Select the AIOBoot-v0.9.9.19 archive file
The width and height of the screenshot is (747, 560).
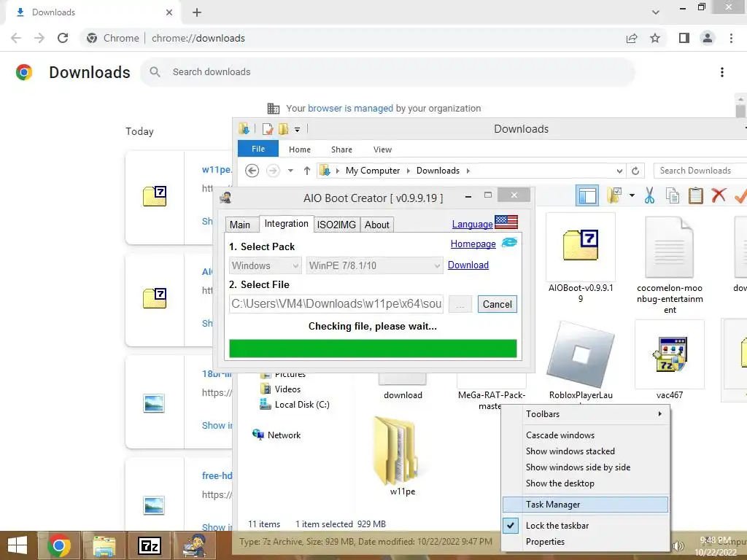point(580,259)
